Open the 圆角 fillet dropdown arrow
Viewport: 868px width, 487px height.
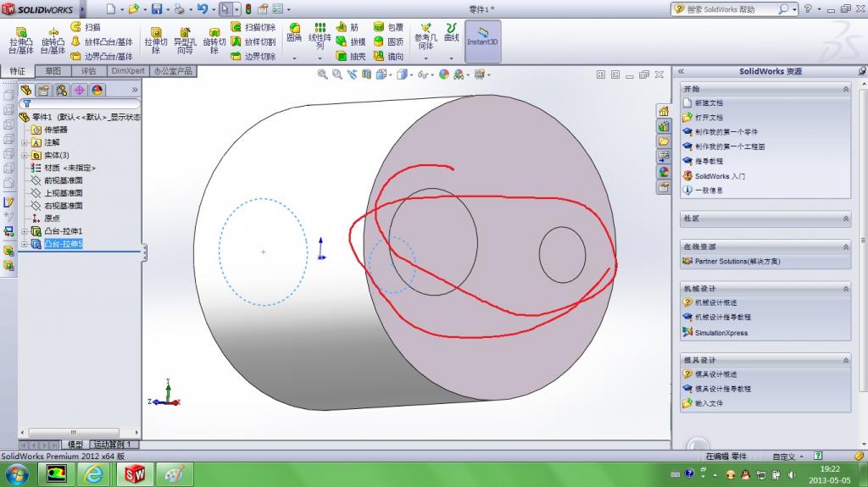[294, 58]
